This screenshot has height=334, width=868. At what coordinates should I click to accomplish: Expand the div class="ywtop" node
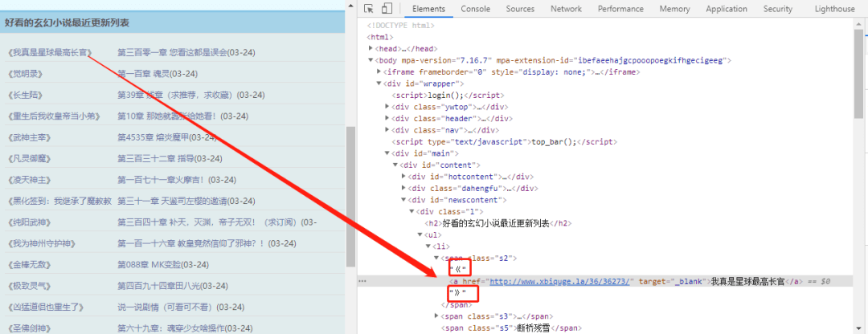(x=387, y=107)
